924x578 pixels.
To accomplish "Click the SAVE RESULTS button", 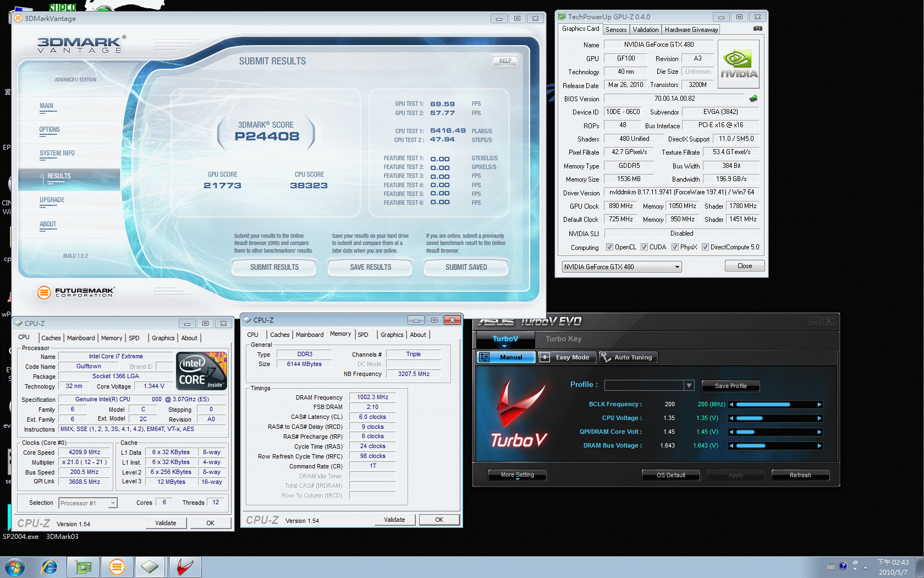I will point(370,268).
